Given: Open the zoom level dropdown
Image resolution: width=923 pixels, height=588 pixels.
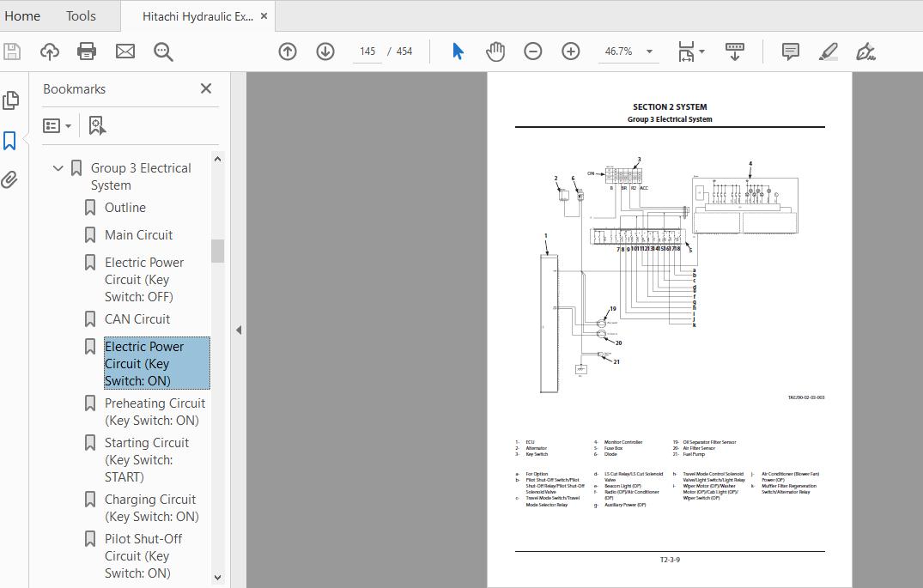Looking at the screenshot, I should coord(649,52).
